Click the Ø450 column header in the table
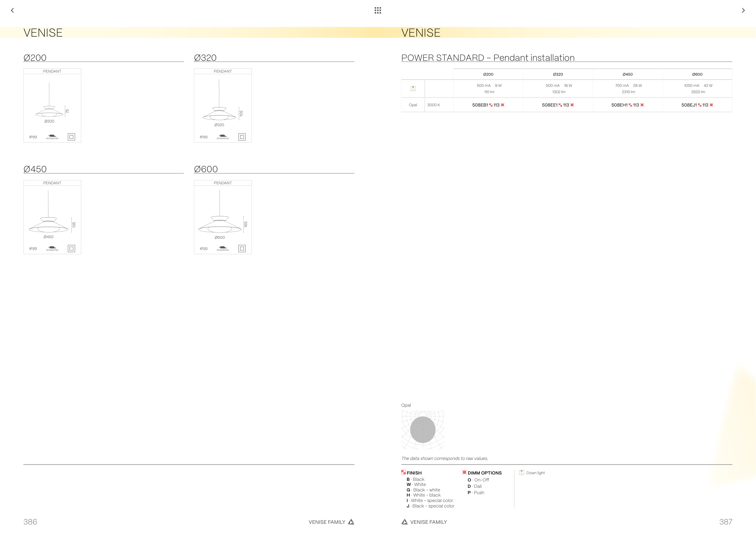 pos(627,74)
